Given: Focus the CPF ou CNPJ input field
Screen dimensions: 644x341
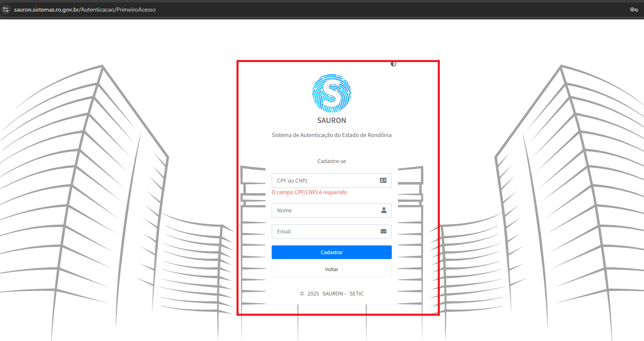Looking at the screenshot, I should click(332, 180).
